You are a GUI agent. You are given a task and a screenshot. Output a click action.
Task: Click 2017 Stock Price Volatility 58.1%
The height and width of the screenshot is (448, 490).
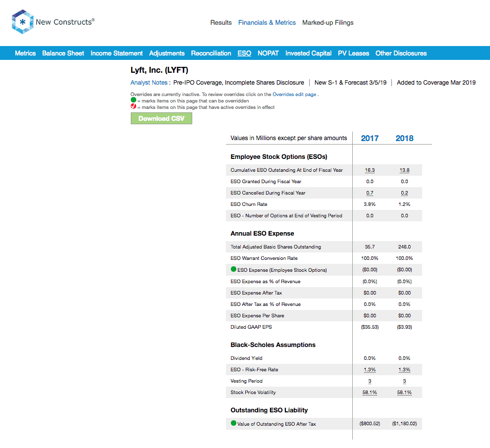[x=370, y=393]
